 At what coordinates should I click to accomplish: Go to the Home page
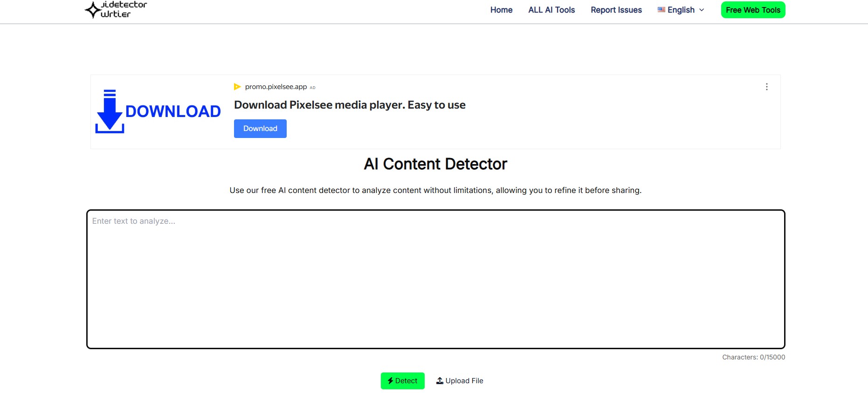[x=501, y=10]
